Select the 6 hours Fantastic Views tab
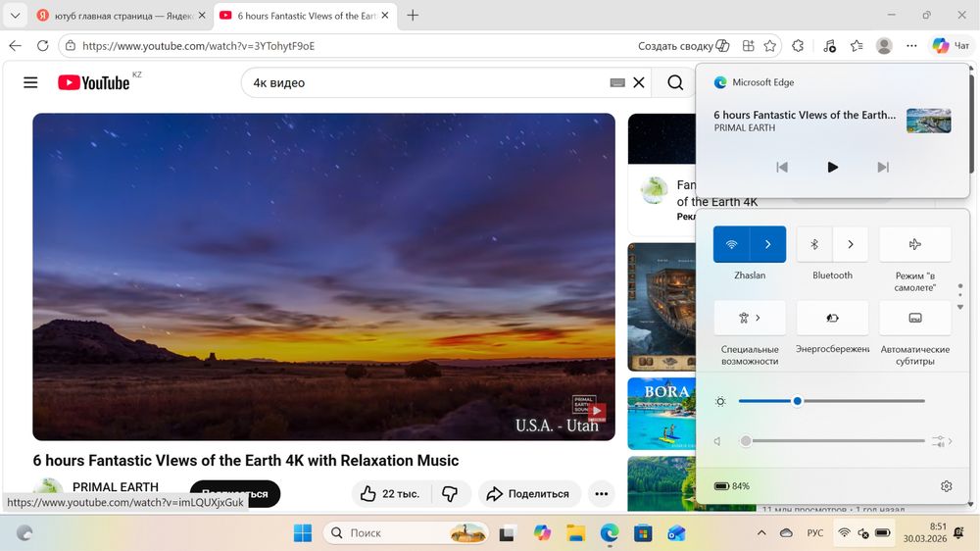 (x=305, y=16)
